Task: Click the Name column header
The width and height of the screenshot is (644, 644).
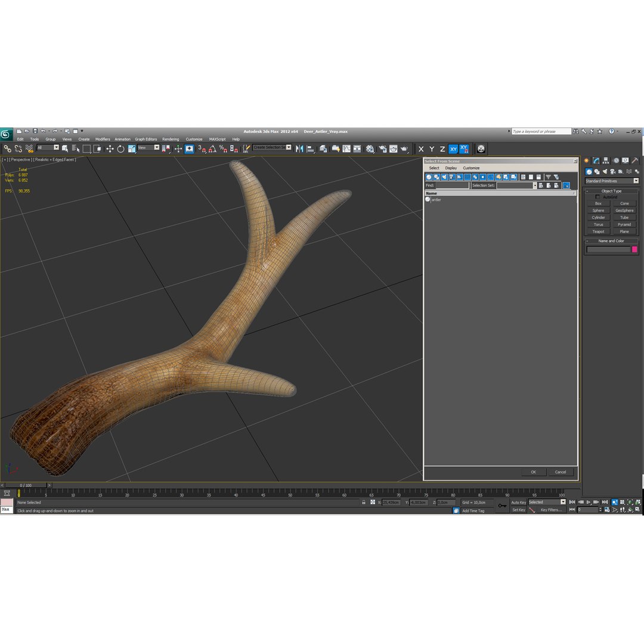Action: (x=500, y=193)
